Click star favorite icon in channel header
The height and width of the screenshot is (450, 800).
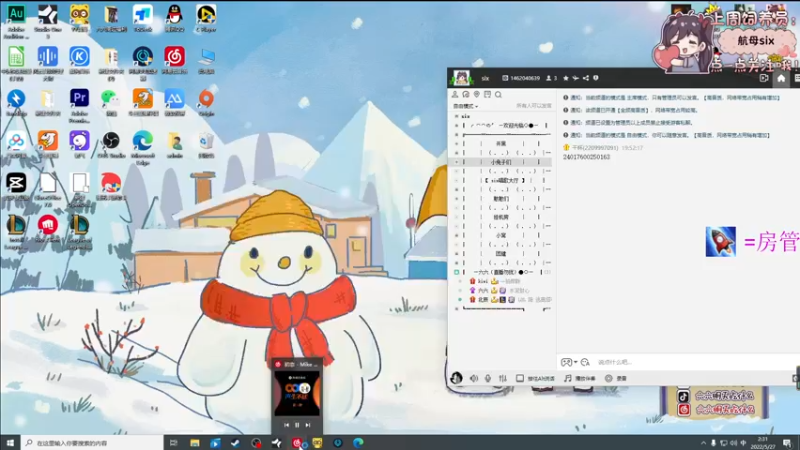click(565, 78)
